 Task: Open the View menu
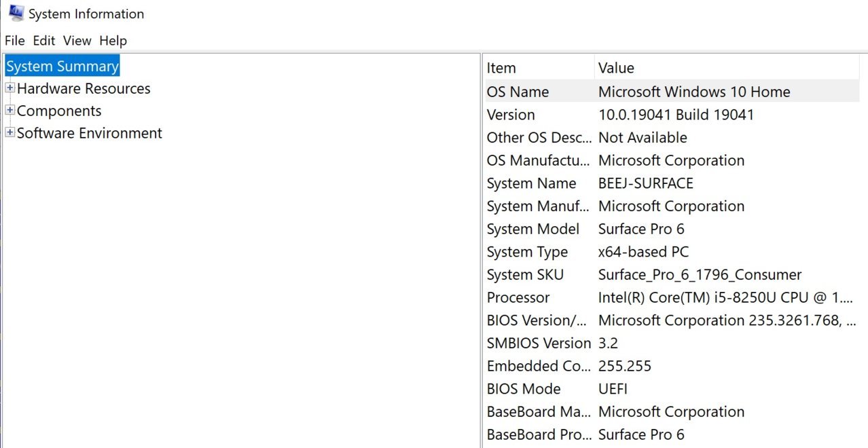(x=77, y=41)
